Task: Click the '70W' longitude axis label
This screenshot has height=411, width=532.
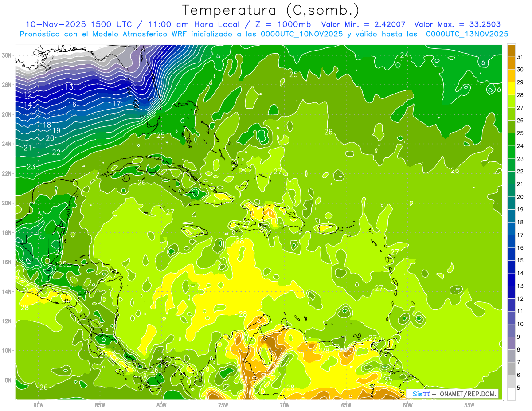Action: click(x=285, y=405)
